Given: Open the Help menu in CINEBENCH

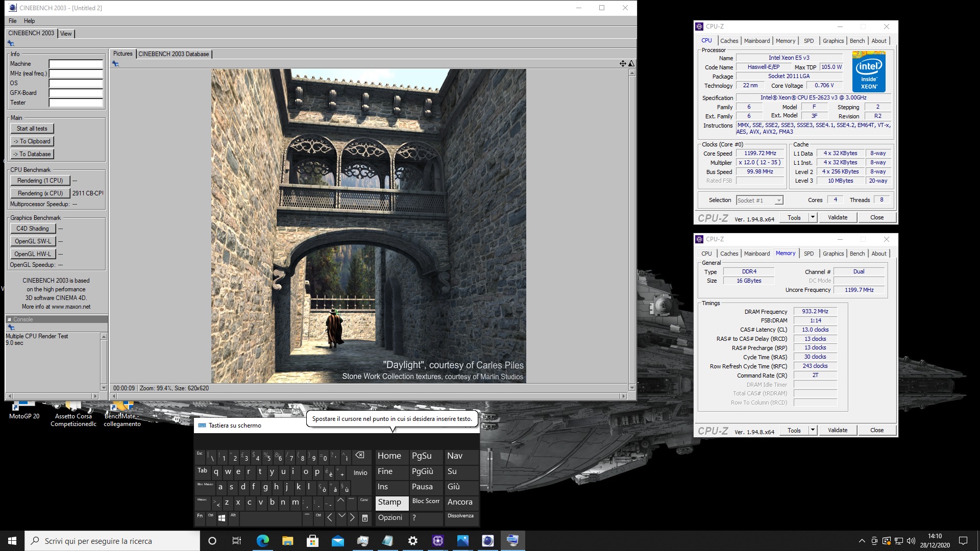Looking at the screenshot, I should point(30,21).
